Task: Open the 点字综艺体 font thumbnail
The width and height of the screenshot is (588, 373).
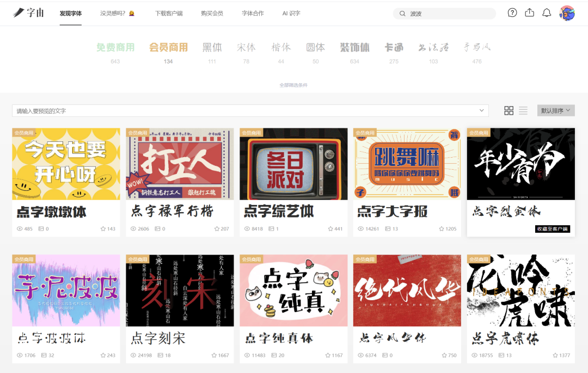Action: pyautogui.click(x=293, y=164)
